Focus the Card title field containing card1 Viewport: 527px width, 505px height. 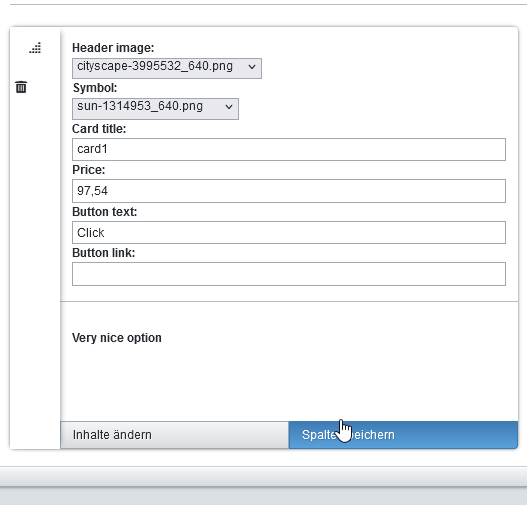[x=289, y=149]
